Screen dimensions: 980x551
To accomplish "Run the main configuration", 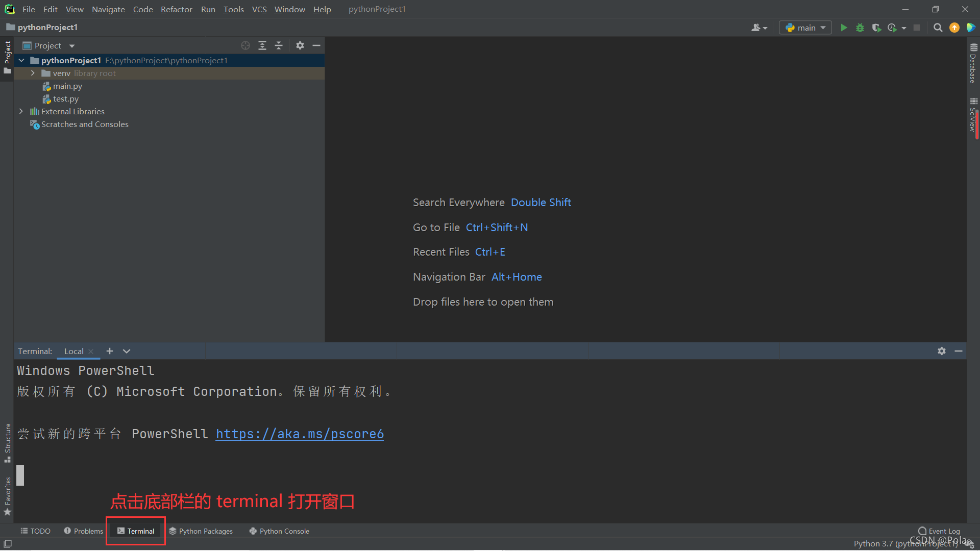I will [x=844, y=28].
